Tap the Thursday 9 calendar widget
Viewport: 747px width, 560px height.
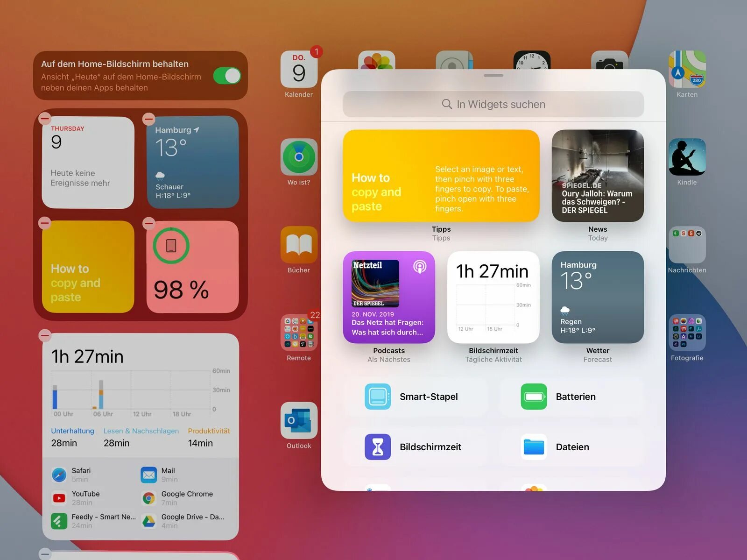tap(88, 163)
